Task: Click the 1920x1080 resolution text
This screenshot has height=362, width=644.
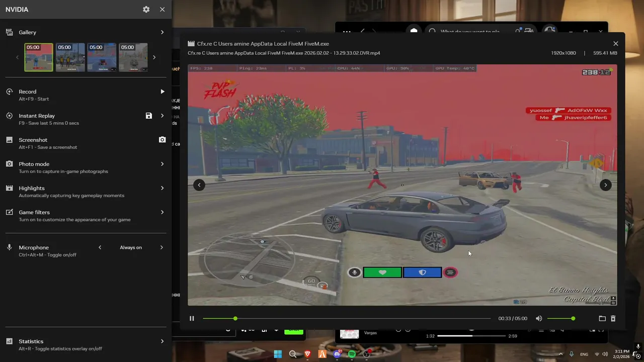Action: click(563, 53)
